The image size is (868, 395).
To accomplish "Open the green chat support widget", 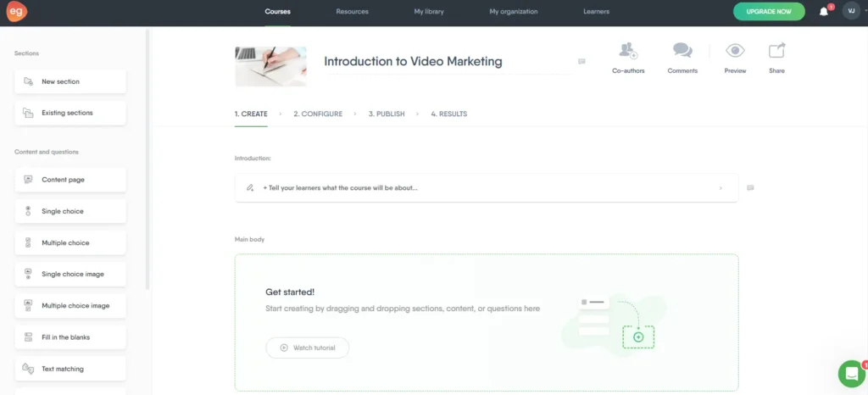I will click(x=851, y=373).
